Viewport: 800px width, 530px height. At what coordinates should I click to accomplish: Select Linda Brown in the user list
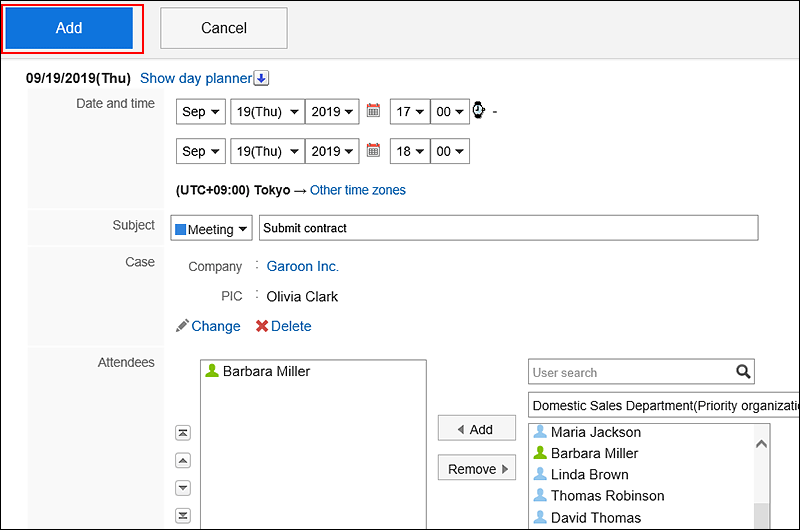(590, 474)
